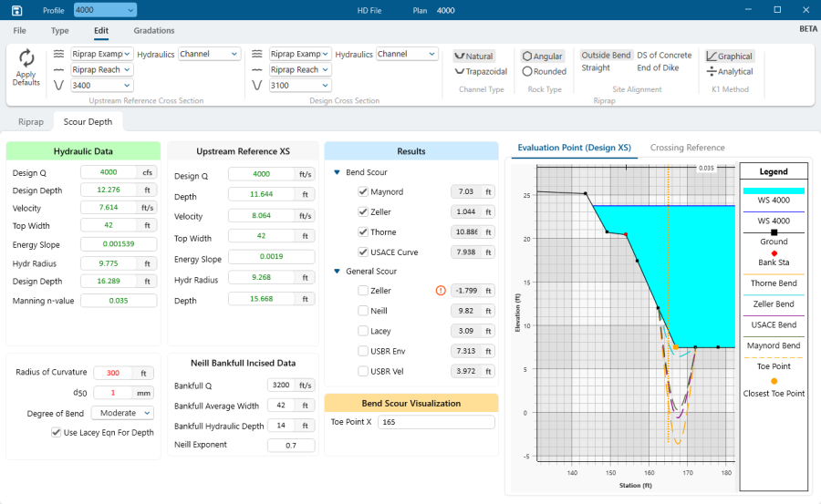Uncheck the Maynord bend scour checkbox
The width and height of the screenshot is (821, 504).
363,192
